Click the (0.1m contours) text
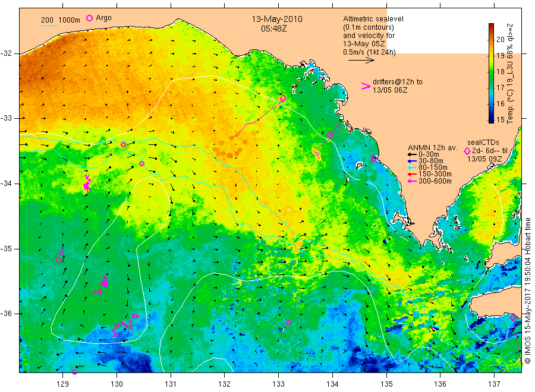 369,27
